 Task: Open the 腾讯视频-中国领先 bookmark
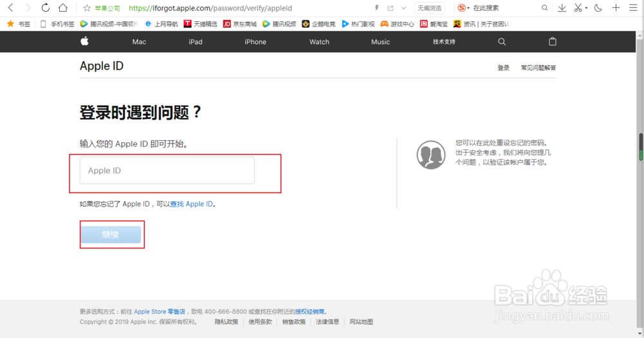click(x=109, y=24)
